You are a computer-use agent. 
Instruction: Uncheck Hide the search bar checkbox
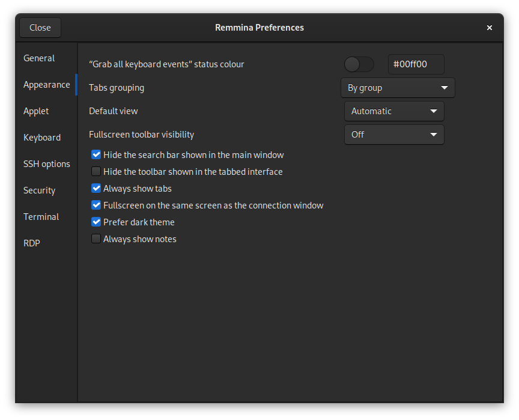point(96,154)
